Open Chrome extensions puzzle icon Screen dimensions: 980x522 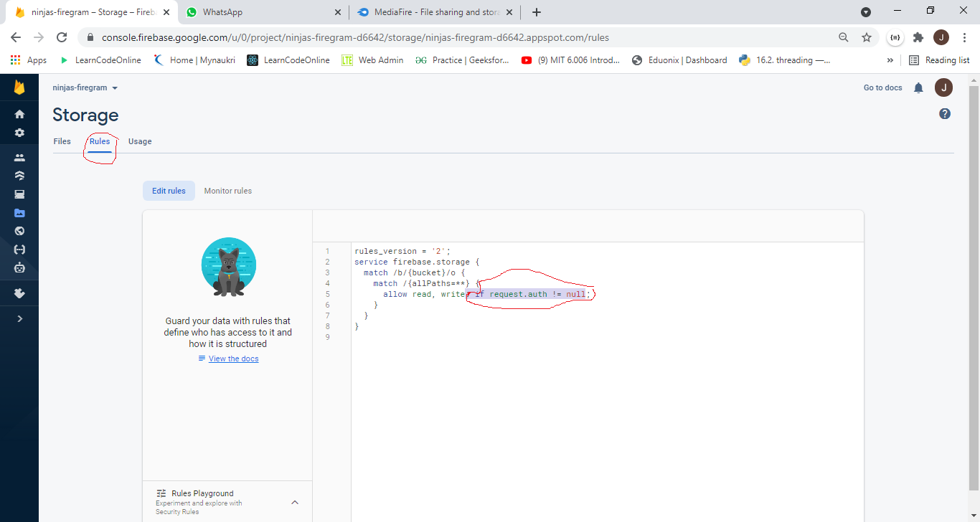918,37
